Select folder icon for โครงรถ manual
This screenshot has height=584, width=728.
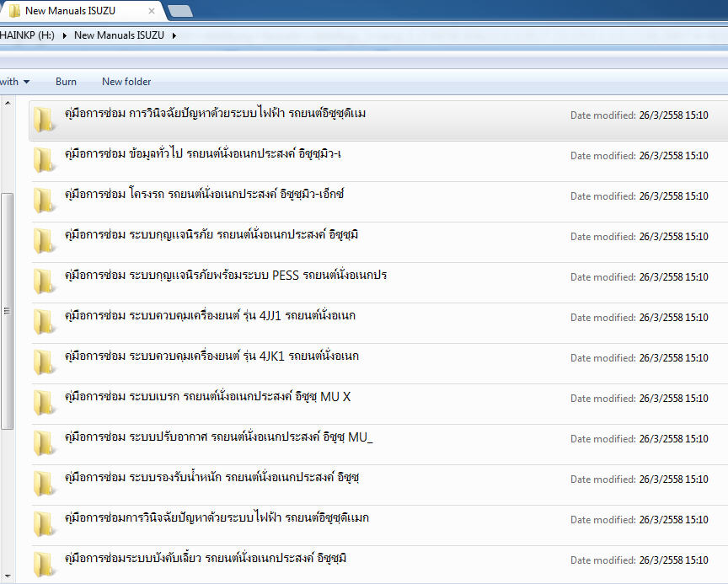click(x=44, y=201)
